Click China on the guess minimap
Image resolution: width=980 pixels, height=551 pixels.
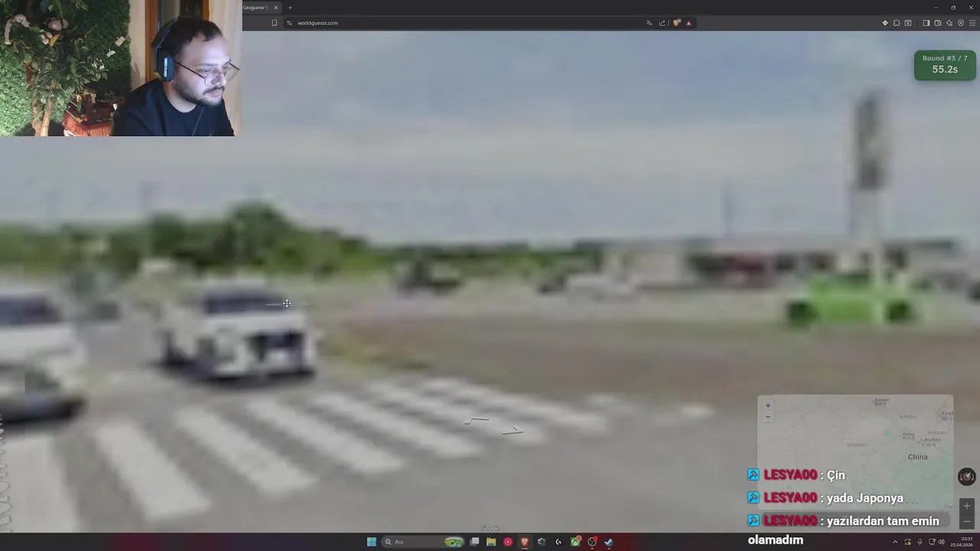[x=917, y=457]
